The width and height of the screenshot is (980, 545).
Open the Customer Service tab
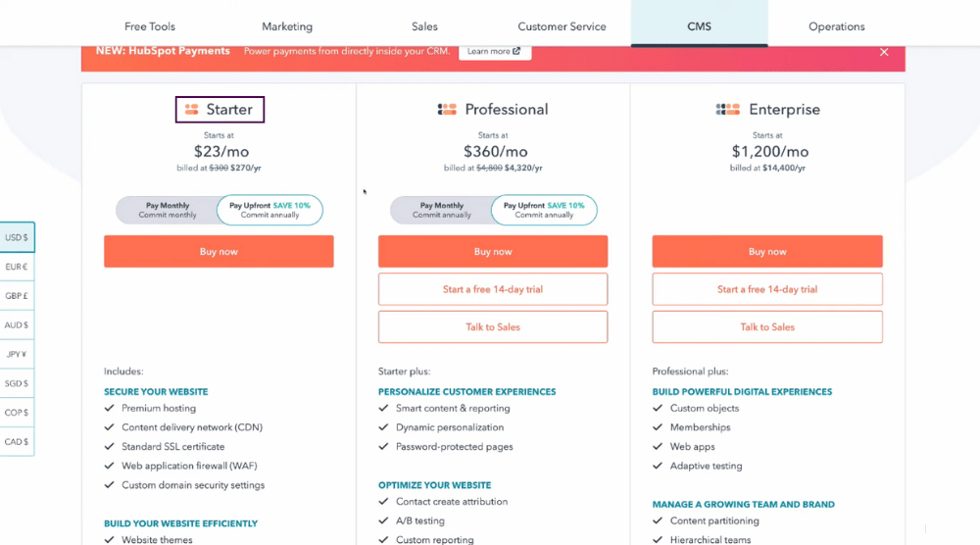pyautogui.click(x=562, y=26)
